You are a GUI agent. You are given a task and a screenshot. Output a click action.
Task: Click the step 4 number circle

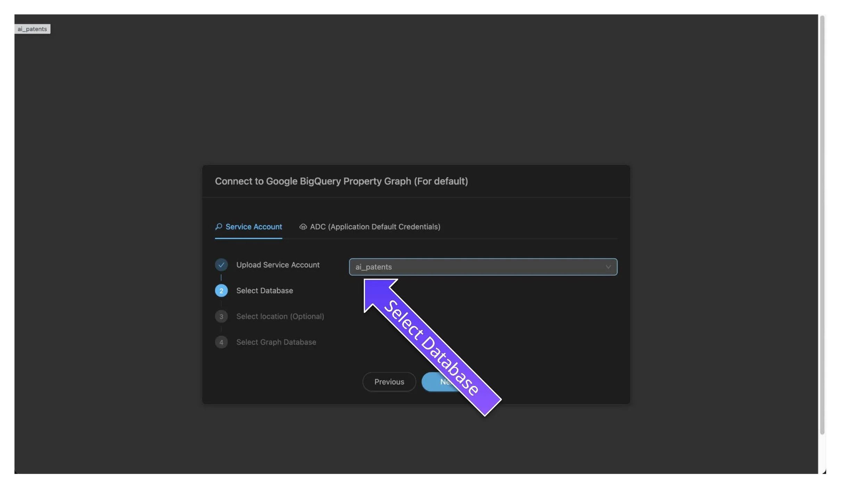pos(221,342)
